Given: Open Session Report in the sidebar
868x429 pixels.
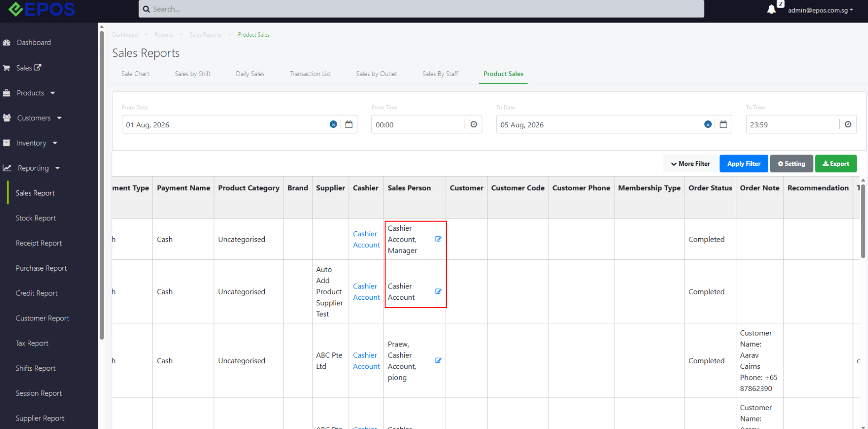Looking at the screenshot, I should click(x=39, y=393).
